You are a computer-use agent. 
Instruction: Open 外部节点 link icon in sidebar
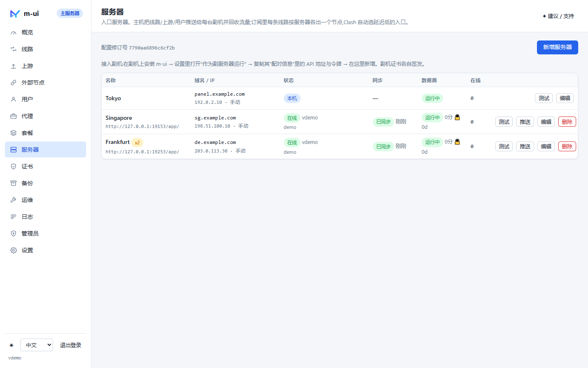coord(13,83)
